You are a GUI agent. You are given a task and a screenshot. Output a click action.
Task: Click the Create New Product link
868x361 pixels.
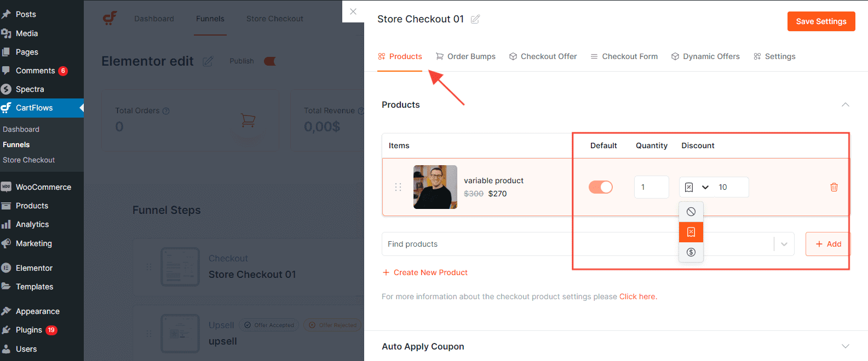425,272
